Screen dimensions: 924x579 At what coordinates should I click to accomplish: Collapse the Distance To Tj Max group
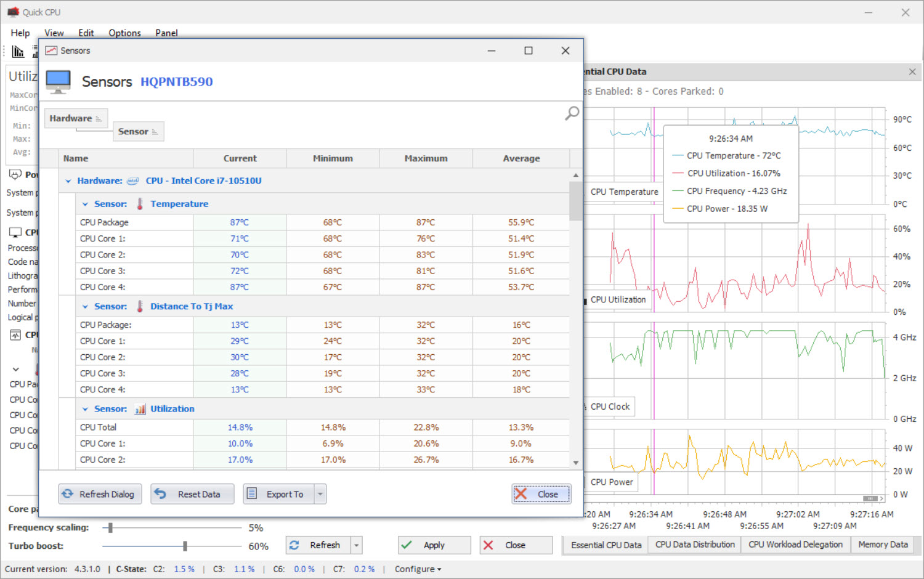pos(85,306)
